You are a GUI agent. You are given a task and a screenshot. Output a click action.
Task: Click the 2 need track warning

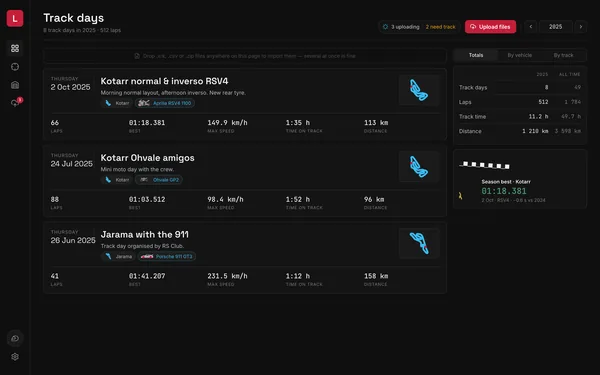pyautogui.click(x=440, y=27)
